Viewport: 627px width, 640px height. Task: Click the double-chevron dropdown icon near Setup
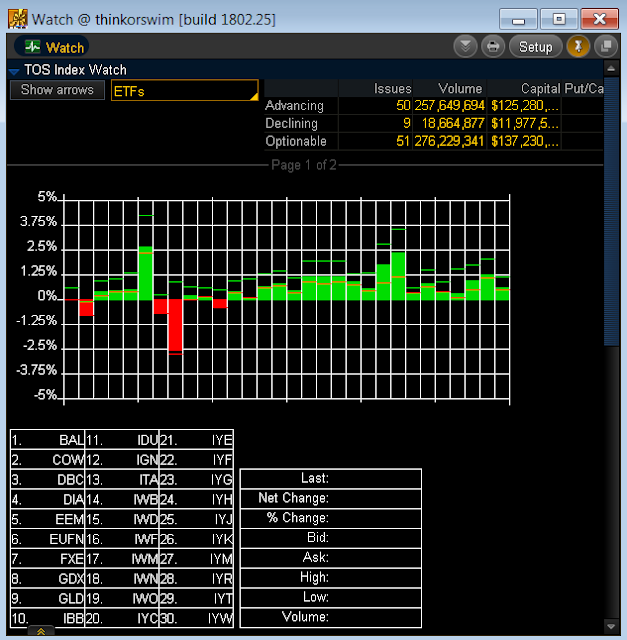[465, 47]
